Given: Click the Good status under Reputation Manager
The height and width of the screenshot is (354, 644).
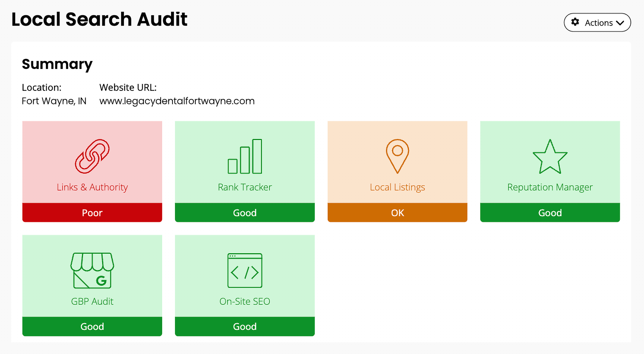Looking at the screenshot, I should 550,213.
